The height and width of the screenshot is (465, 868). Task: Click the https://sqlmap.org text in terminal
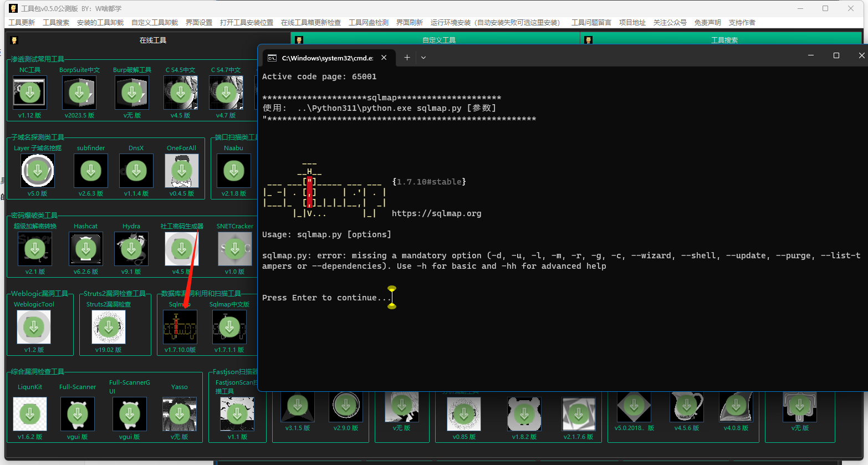click(436, 213)
